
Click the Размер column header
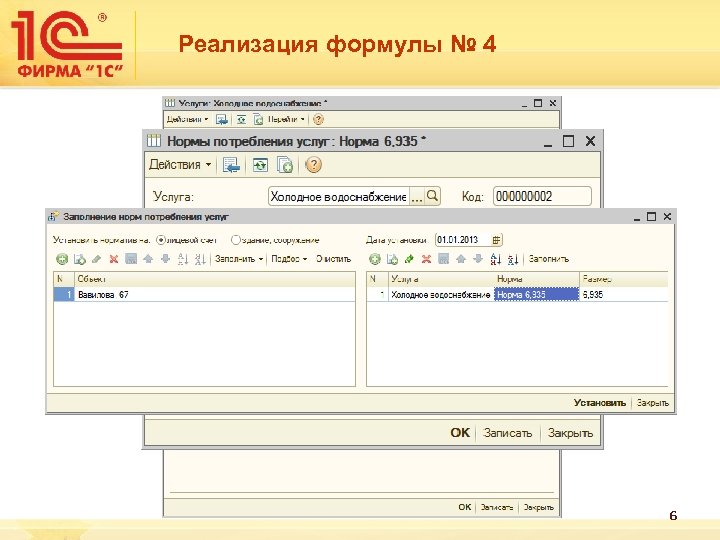(624, 279)
